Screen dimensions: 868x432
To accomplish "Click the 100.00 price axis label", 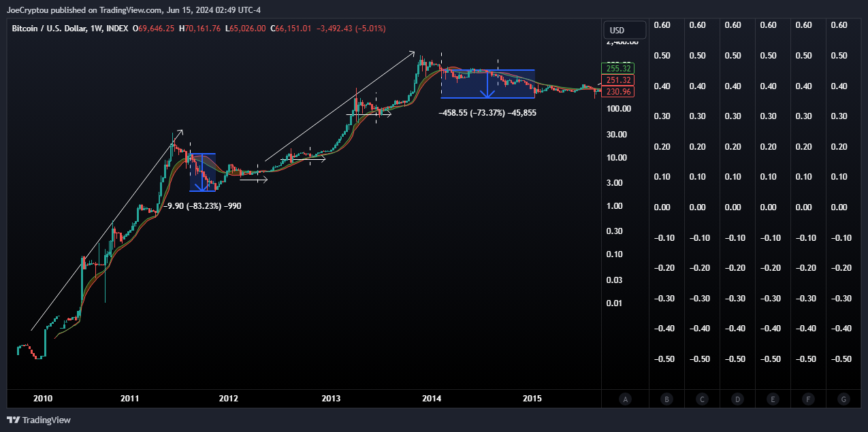I will (618, 109).
